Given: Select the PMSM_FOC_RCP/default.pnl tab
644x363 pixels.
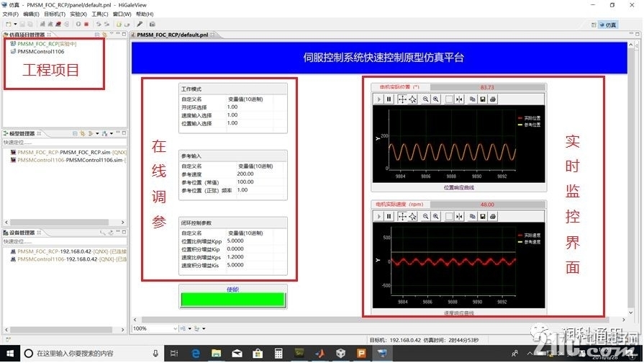Looking at the screenshot, I should point(173,35).
